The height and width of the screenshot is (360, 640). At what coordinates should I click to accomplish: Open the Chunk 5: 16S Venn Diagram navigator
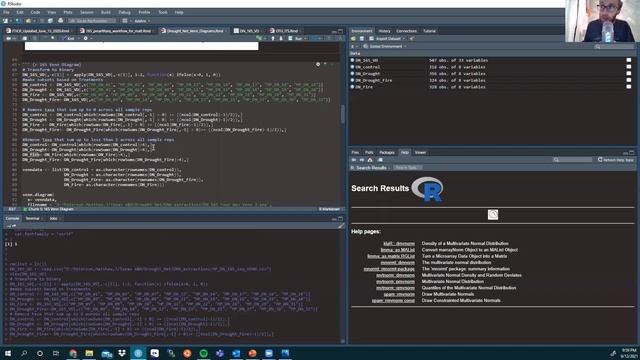[x=50, y=209]
